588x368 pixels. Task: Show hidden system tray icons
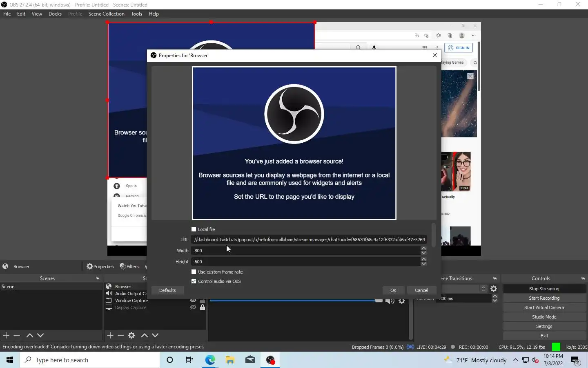click(516, 360)
